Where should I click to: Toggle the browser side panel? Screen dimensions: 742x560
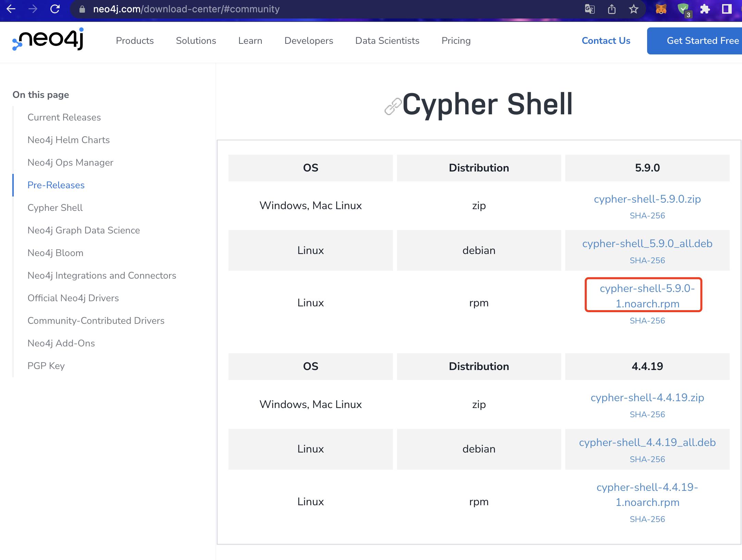(x=727, y=9)
